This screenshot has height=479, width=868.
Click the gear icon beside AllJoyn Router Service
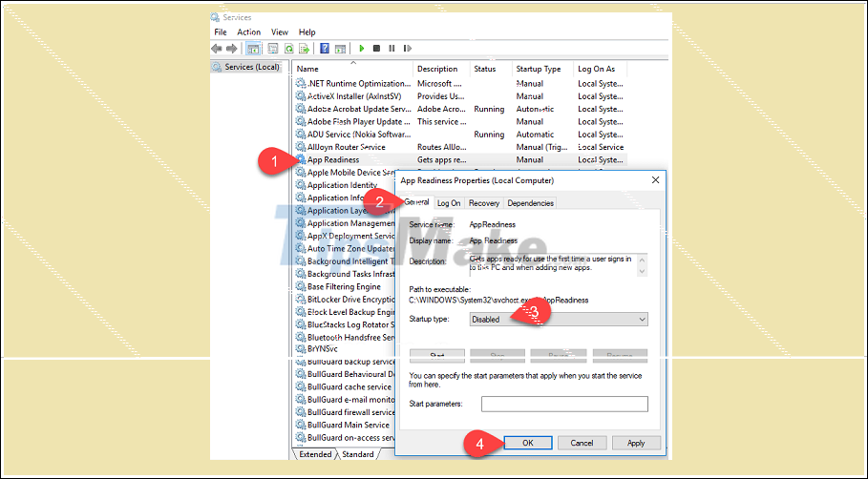pos(301,147)
